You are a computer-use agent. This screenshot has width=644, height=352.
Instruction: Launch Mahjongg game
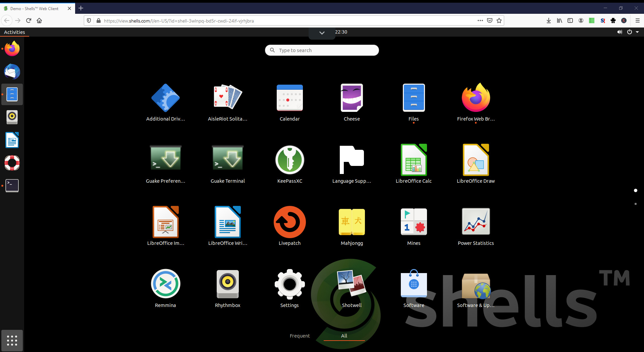(352, 227)
